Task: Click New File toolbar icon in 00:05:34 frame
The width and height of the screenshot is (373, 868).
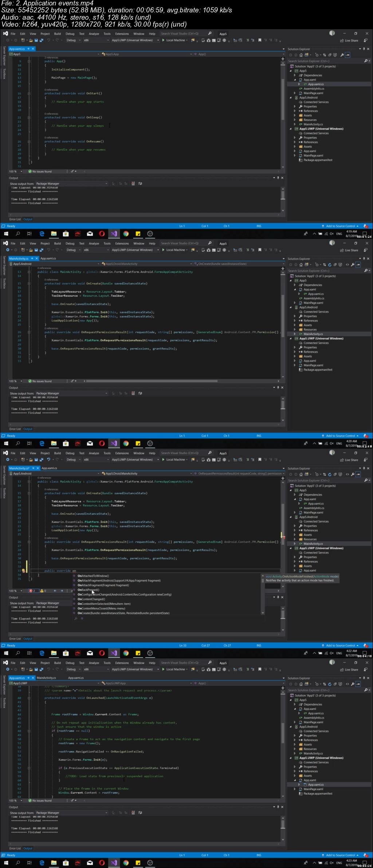Action: 23,669
